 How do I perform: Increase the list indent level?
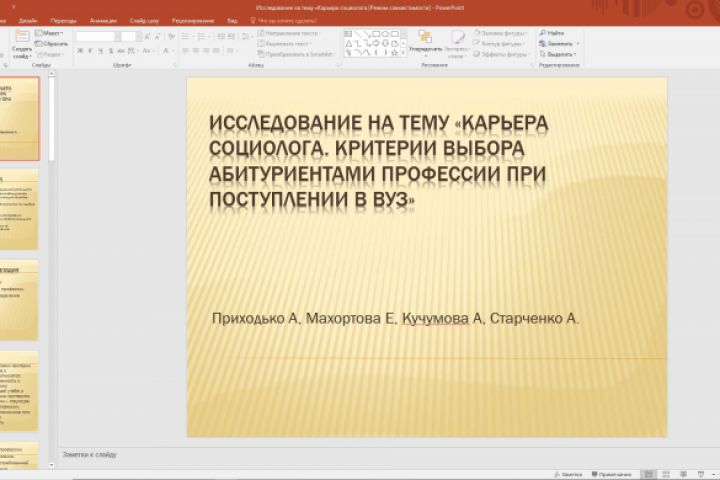pos(231,36)
